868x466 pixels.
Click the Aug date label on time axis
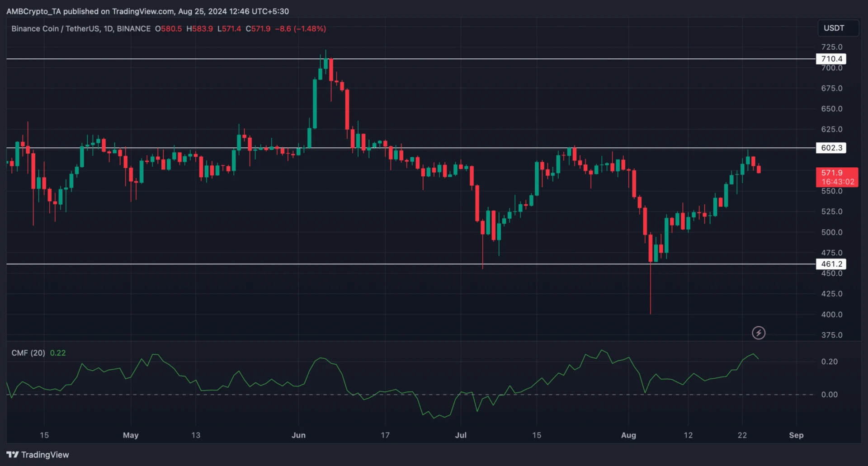point(628,435)
